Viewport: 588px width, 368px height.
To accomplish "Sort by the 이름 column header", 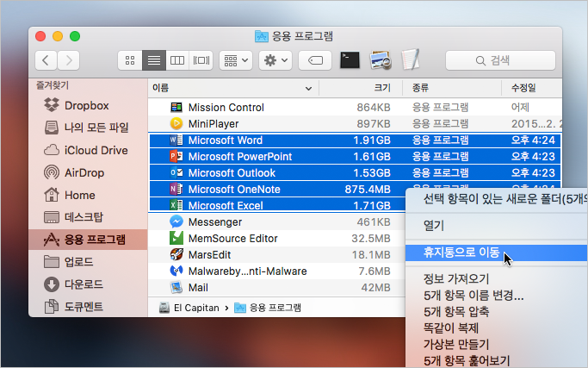I will tap(233, 88).
